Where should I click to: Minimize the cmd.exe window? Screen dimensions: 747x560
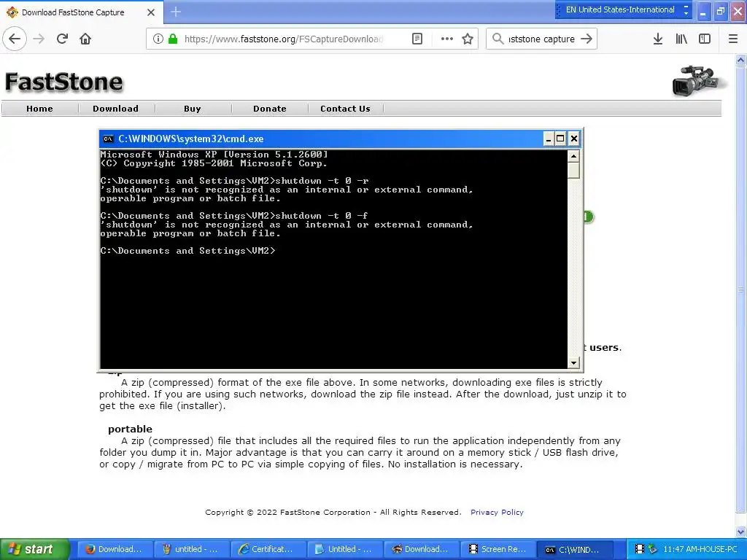pos(549,139)
